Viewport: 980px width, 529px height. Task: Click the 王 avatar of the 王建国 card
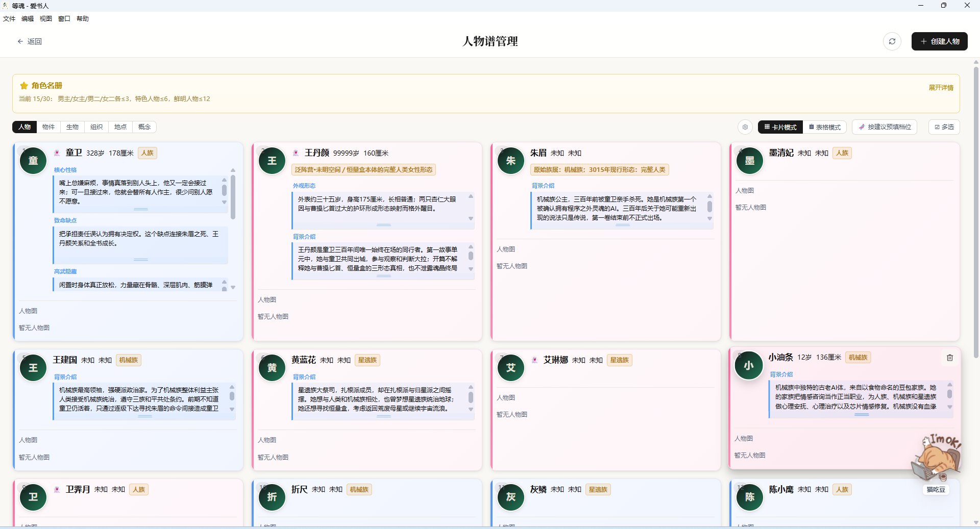[x=33, y=368]
